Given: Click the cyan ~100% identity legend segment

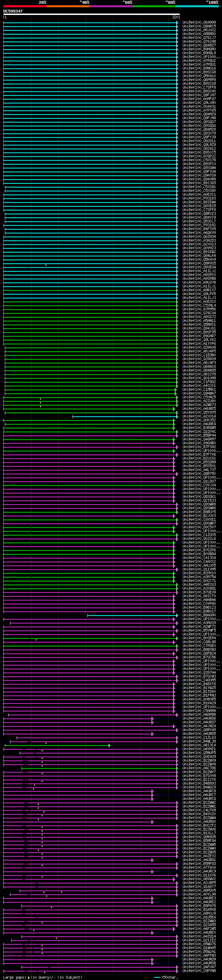Looking at the screenshot, I should coord(197,6).
